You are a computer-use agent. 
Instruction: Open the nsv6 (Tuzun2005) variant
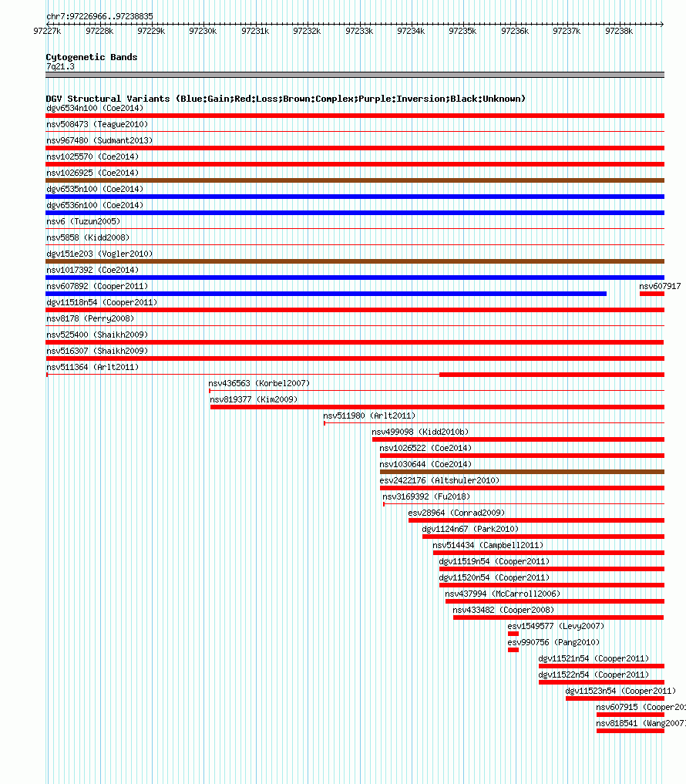(x=83, y=221)
